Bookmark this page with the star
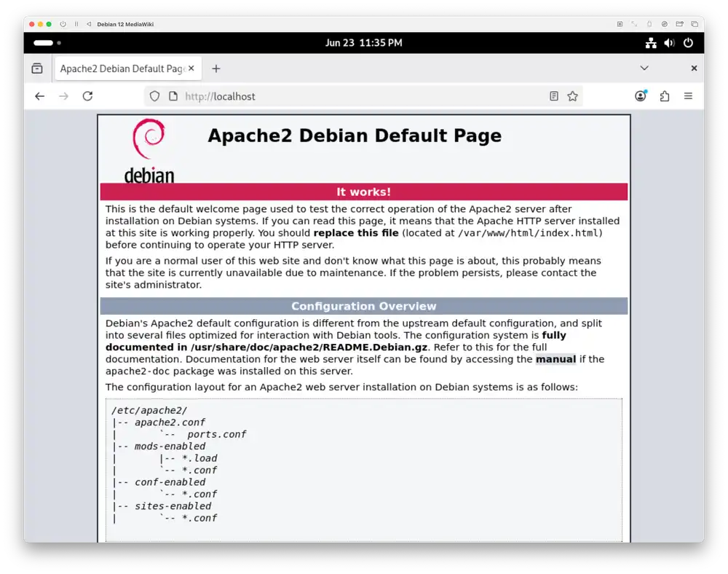The image size is (728, 574). (572, 96)
